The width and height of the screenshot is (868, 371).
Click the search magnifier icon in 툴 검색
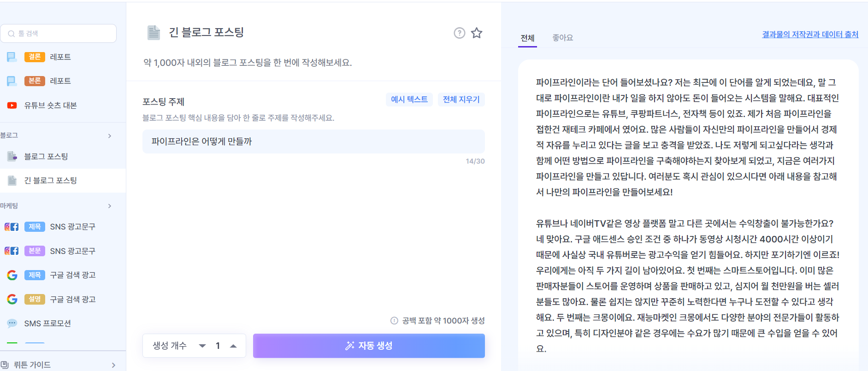[x=12, y=34]
